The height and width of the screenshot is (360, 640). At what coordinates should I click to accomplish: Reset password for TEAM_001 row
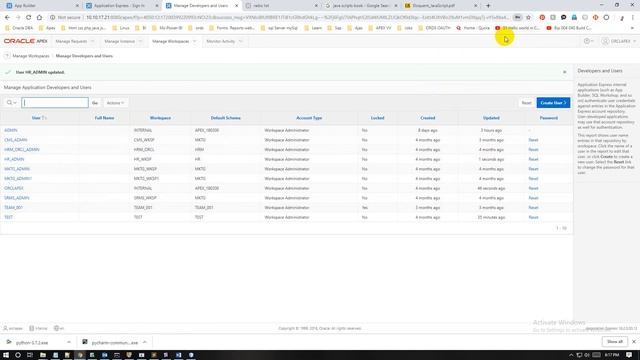click(533, 208)
